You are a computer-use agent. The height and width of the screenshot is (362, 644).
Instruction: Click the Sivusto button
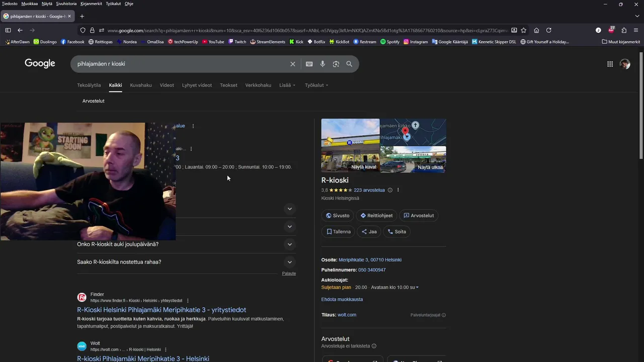click(338, 216)
